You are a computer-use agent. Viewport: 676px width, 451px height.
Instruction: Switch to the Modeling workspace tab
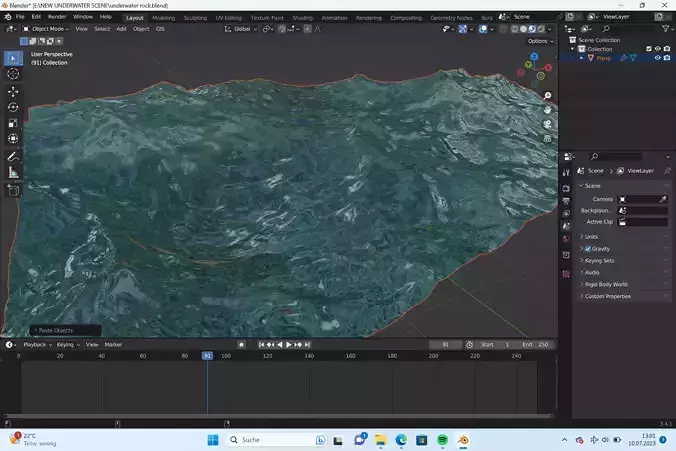tap(163, 18)
